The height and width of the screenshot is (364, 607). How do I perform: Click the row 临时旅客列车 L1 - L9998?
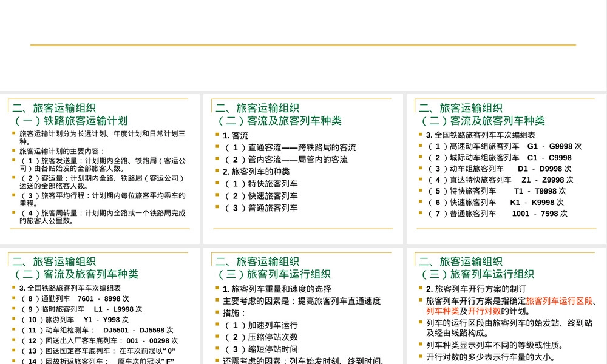(81, 309)
